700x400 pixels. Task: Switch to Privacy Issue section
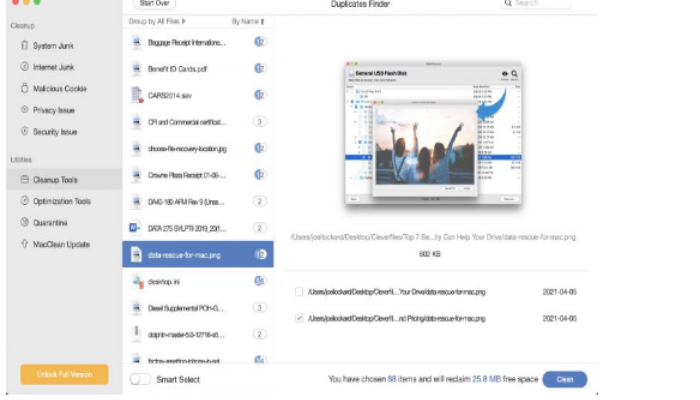(x=54, y=110)
